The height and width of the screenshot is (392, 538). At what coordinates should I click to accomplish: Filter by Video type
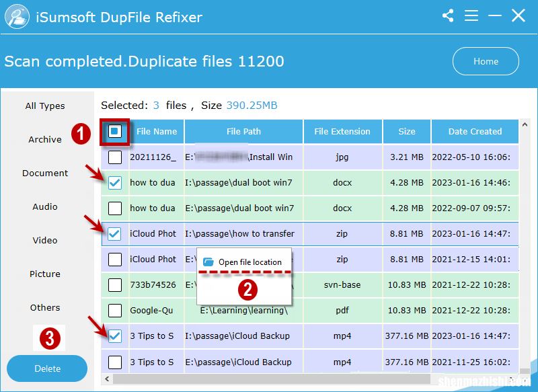[x=45, y=241]
